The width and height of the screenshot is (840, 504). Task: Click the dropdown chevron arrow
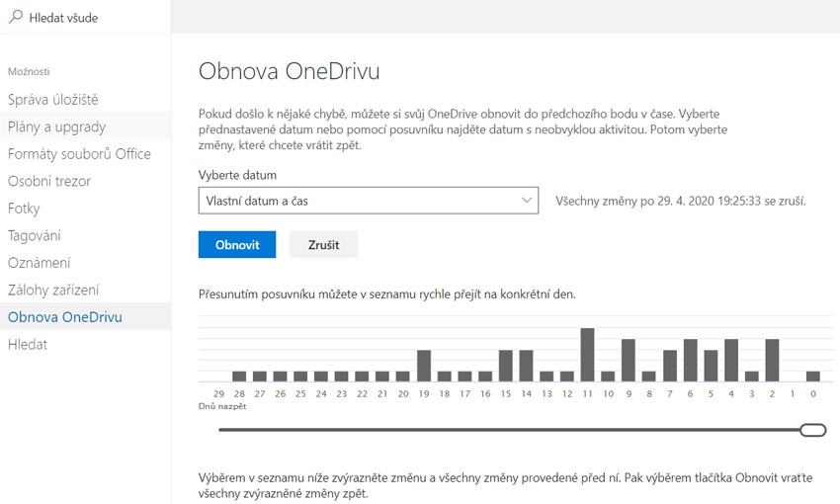pyautogui.click(x=526, y=201)
